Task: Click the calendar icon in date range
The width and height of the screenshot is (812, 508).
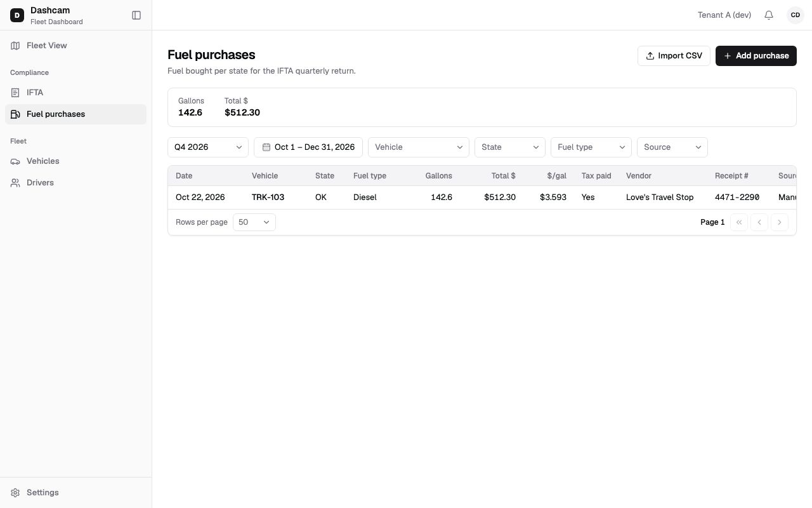Action: 266,147
